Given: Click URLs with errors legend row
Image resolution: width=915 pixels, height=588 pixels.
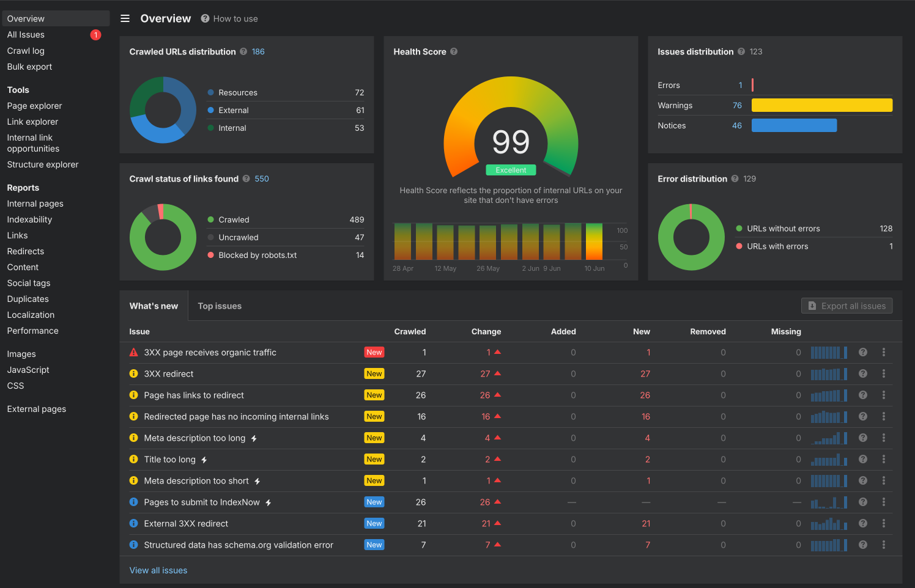Looking at the screenshot, I should point(814,246).
